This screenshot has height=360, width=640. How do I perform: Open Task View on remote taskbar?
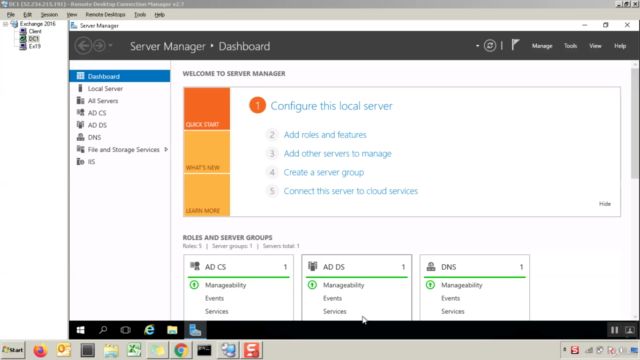coord(125,330)
